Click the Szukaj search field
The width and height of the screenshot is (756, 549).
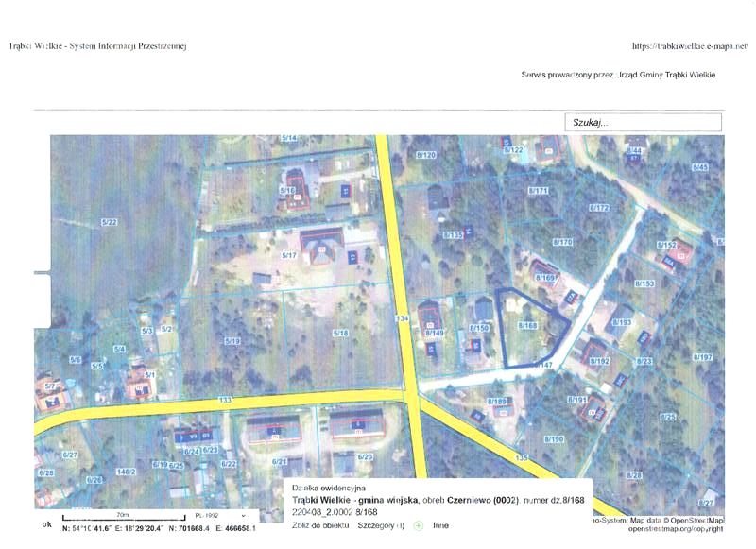tap(643, 123)
